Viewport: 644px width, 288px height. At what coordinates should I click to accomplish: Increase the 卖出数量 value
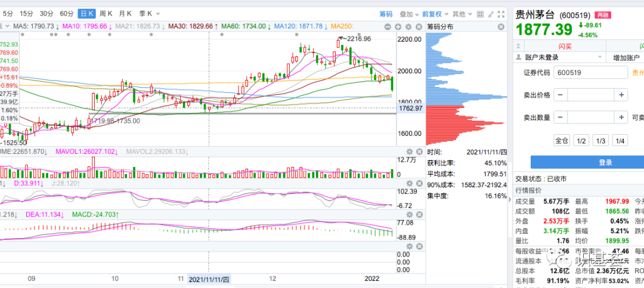621,118
